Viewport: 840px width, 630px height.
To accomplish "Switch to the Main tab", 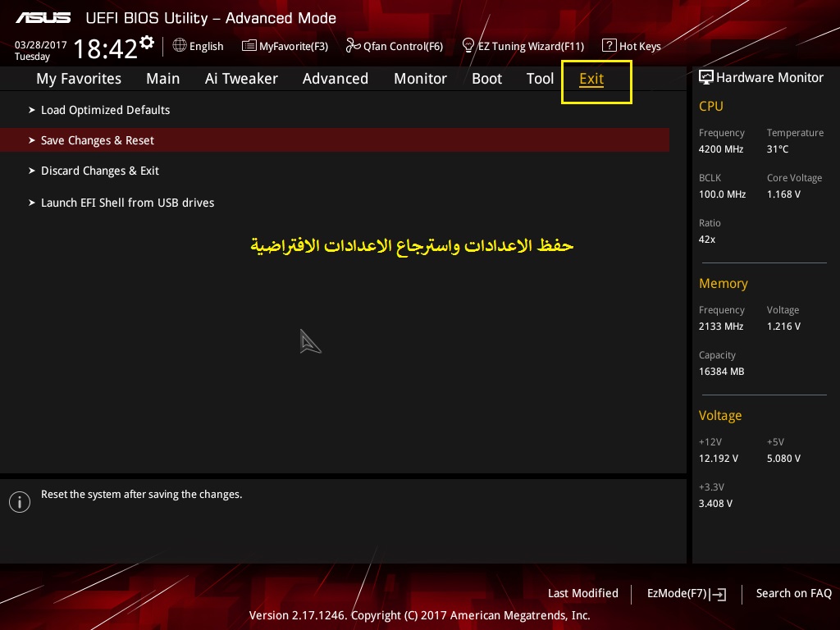I will coord(163,79).
